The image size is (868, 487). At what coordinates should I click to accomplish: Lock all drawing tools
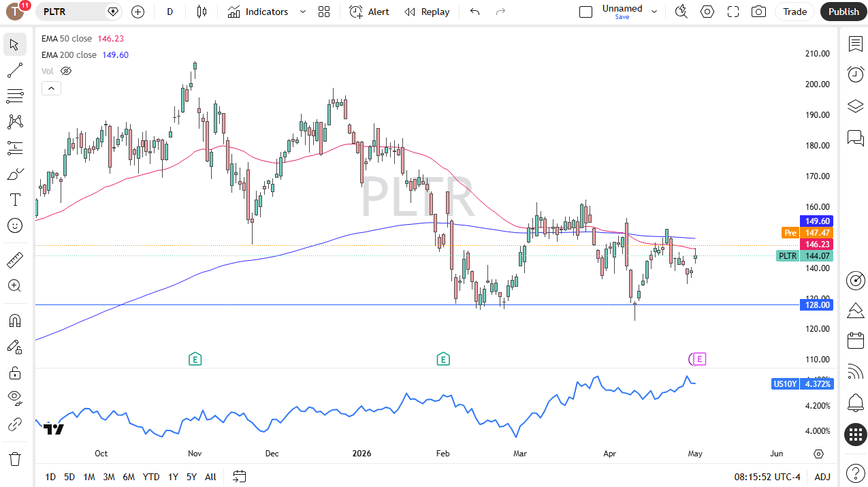point(15,373)
